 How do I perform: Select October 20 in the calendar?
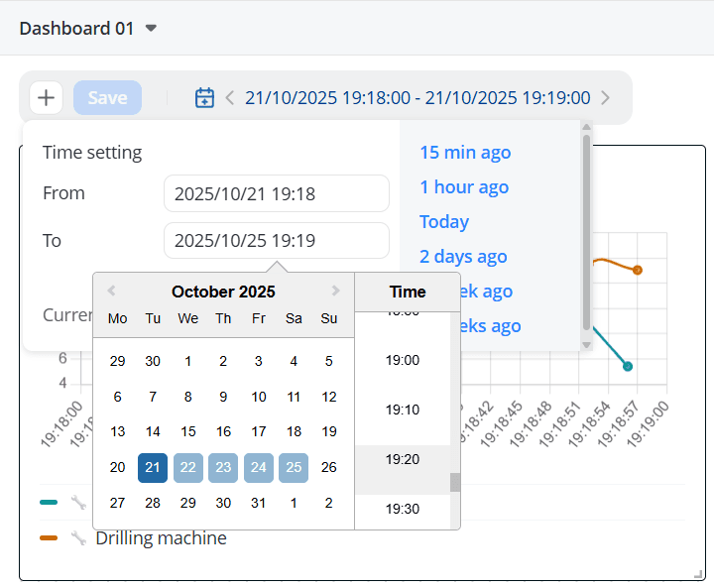[x=117, y=467]
